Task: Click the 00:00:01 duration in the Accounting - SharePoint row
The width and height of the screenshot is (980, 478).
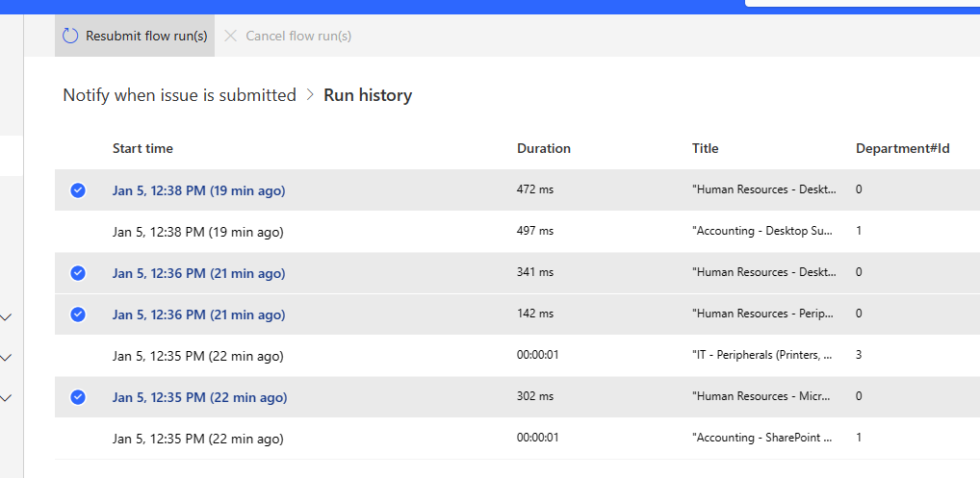Action: click(x=537, y=438)
